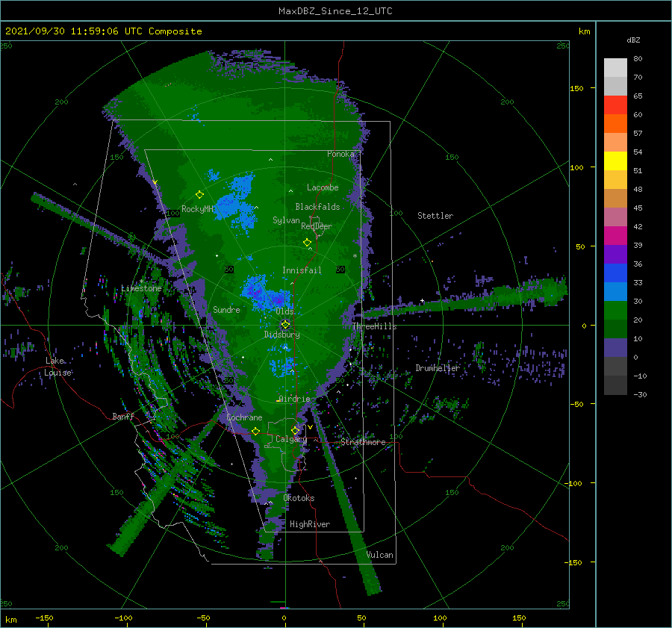
Task: Select the yellow 51 dBZ legend swatch
Action: pos(615,161)
